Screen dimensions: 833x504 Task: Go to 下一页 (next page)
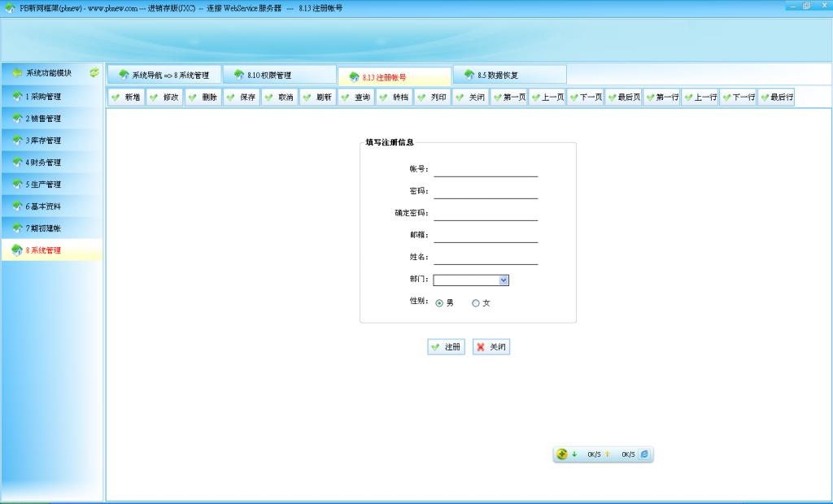click(x=586, y=98)
